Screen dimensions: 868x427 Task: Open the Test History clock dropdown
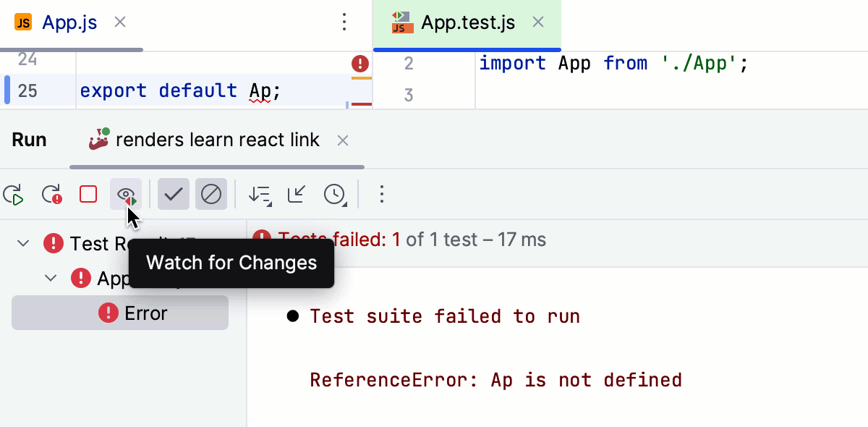334,195
